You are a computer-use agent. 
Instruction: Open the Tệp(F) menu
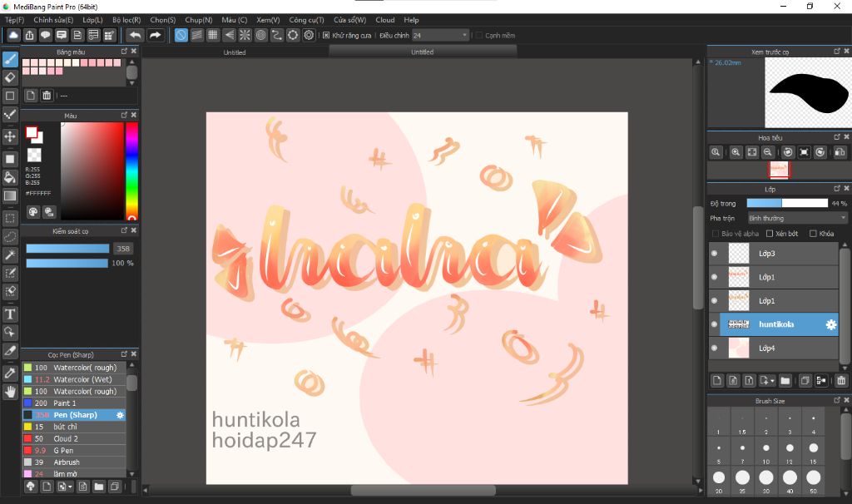15,20
